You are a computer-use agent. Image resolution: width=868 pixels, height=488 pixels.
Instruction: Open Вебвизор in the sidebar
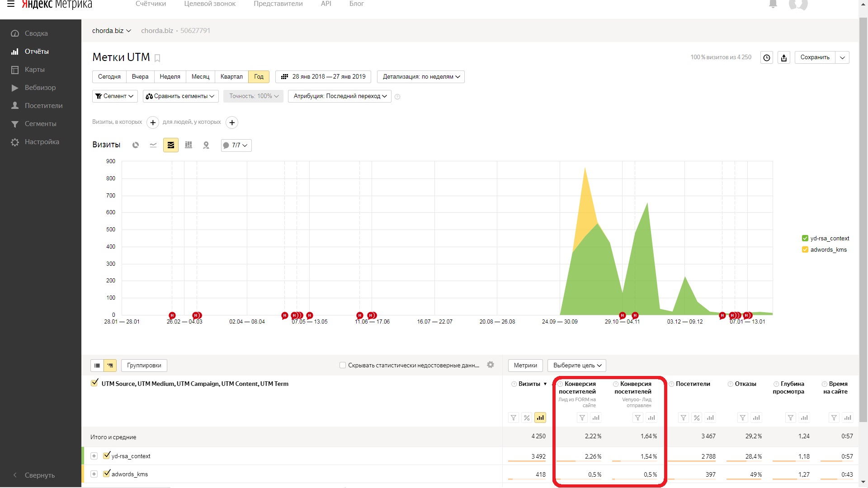pos(40,88)
